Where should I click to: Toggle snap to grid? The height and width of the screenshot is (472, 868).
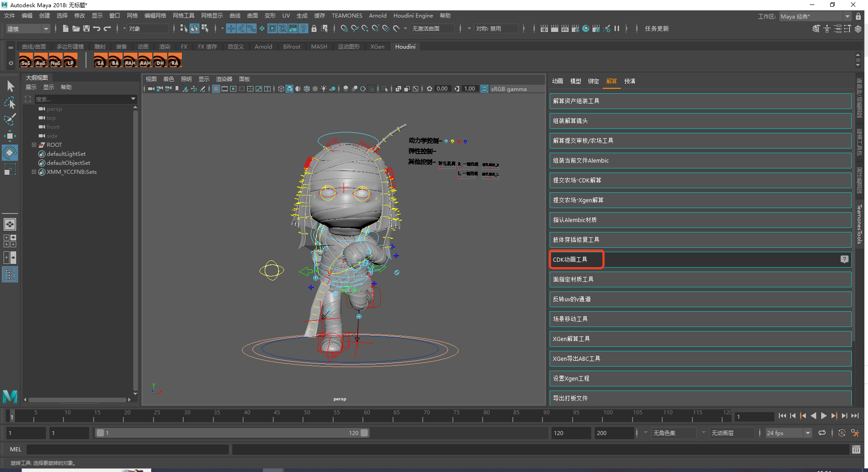pos(344,28)
